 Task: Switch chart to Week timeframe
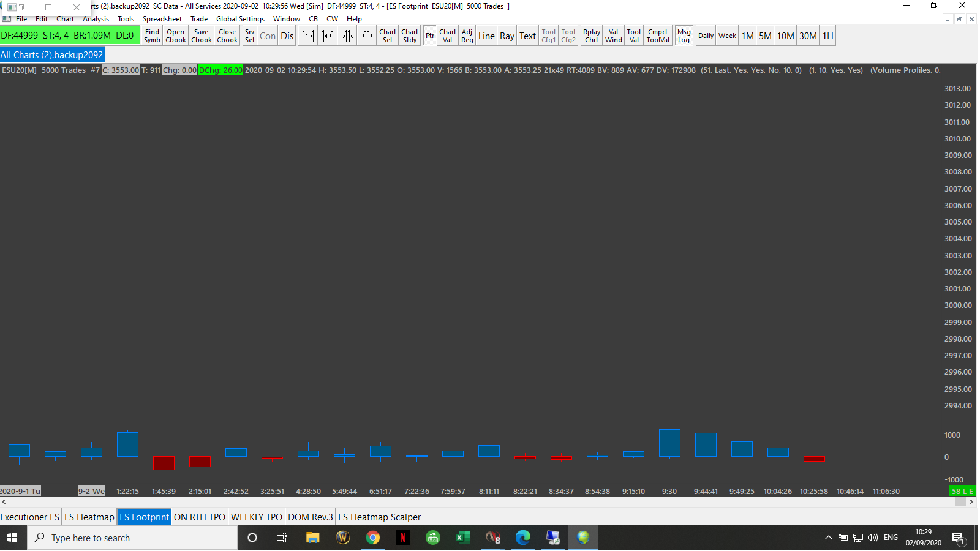[728, 36]
